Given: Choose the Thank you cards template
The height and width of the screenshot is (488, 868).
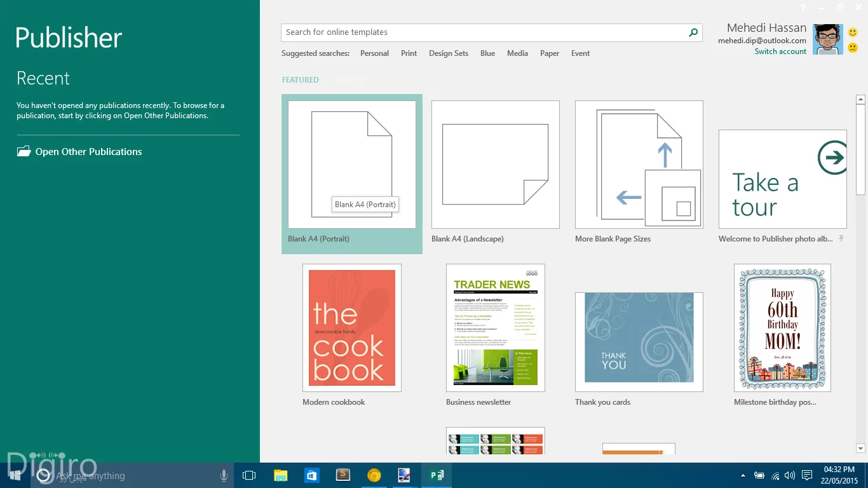Looking at the screenshot, I should click(x=639, y=349).
